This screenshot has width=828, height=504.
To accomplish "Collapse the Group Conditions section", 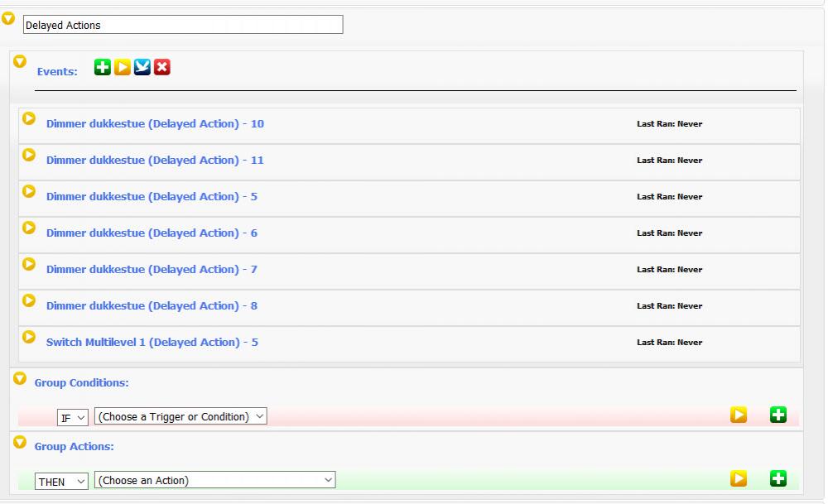I will click(x=20, y=379).
